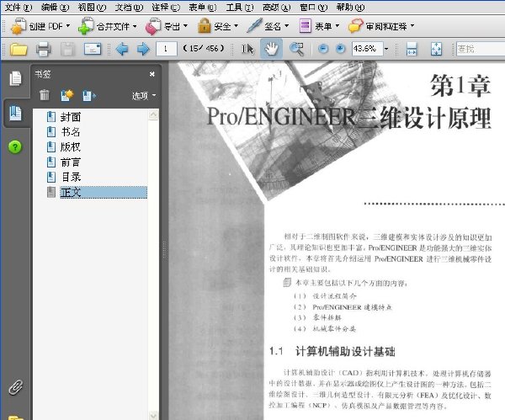505x420 pixels.
Task: Open file using the folder icon
Action: 19,50
